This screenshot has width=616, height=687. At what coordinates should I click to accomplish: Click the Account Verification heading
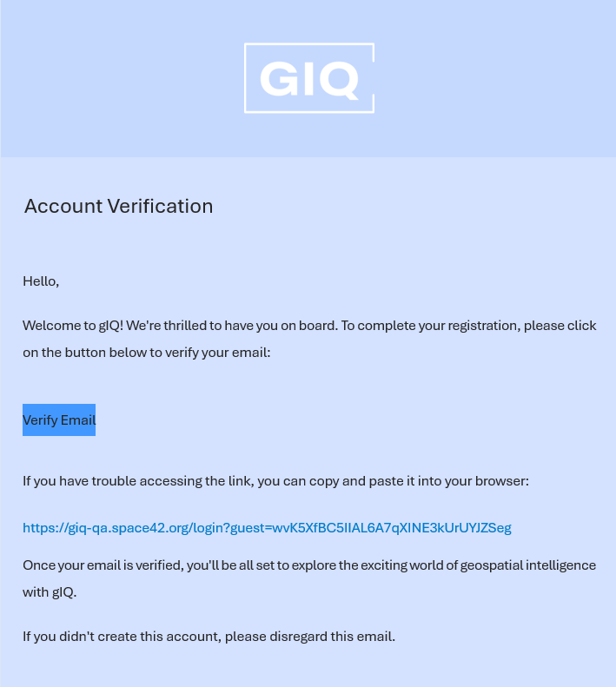click(x=118, y=206)
